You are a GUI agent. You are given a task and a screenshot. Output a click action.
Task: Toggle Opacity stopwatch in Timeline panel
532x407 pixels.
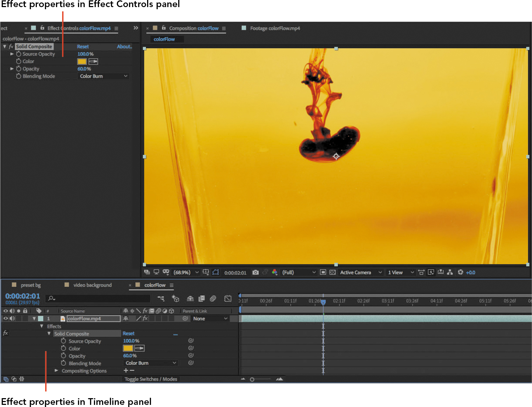click(63, 356)
